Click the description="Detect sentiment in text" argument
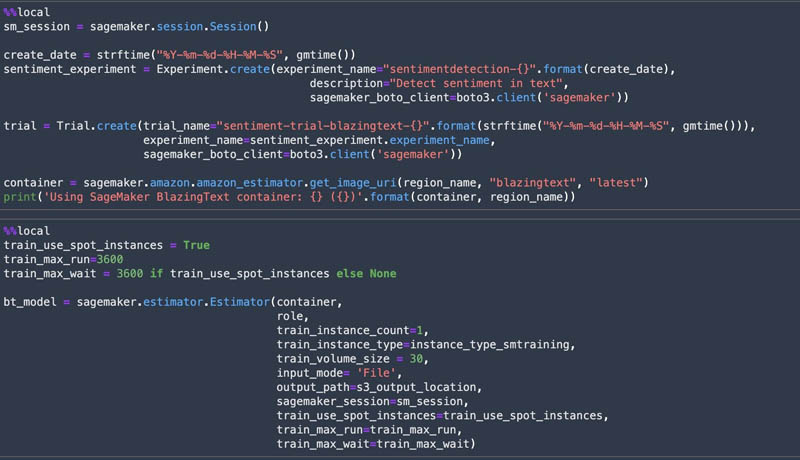Viewport: 800px width, 460px height. [439, 84]
